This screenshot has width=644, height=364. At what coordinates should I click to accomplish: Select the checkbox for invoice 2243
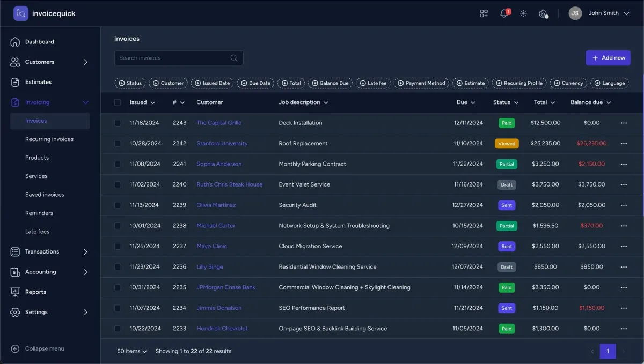118,123
